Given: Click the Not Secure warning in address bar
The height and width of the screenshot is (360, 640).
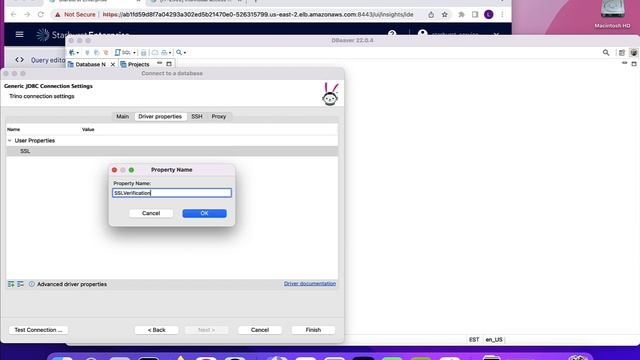Looking at the screenshot, I should click(x=75, y=14).
